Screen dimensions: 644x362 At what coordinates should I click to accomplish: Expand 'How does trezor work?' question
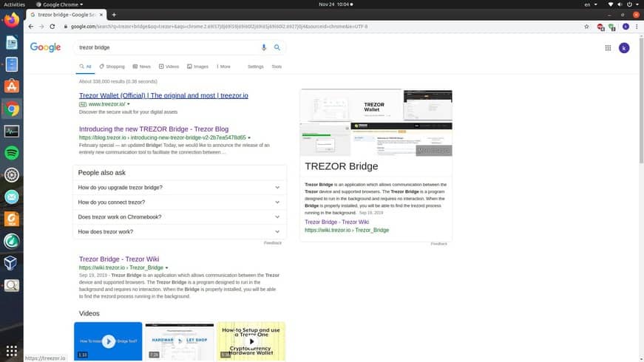(x=180, y=232)
